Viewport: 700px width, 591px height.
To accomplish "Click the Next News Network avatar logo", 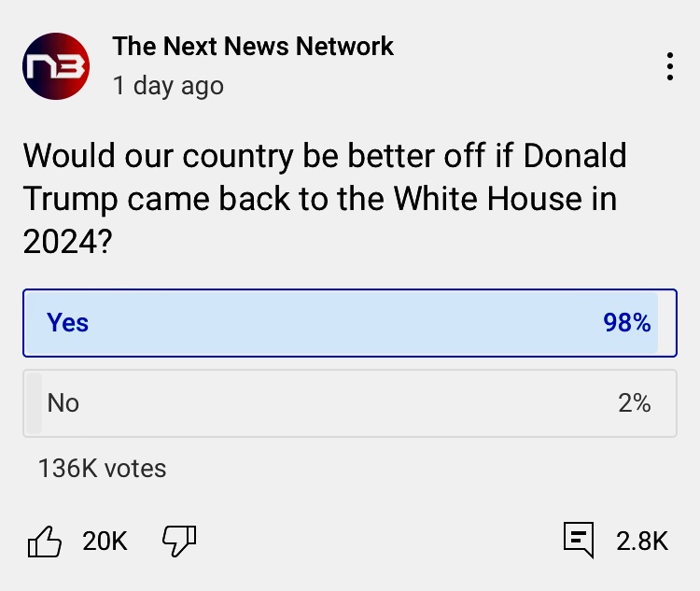I will click(55, 66).
